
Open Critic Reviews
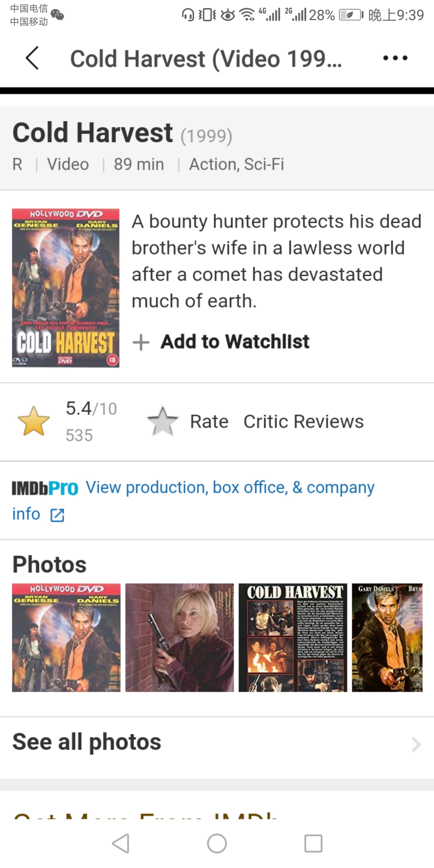tap(303, 422)
